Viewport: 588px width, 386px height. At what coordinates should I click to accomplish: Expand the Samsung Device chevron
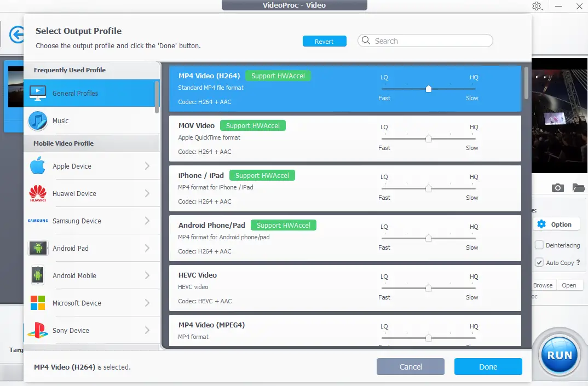click(147, 221)
